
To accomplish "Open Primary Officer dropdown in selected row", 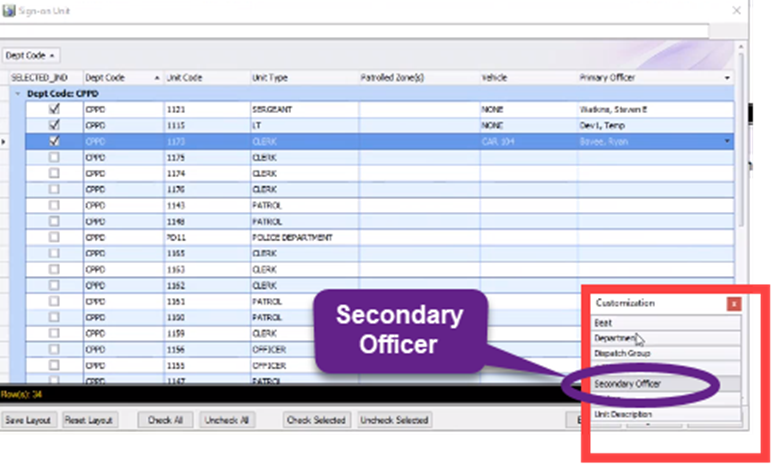I will point(728,142).
